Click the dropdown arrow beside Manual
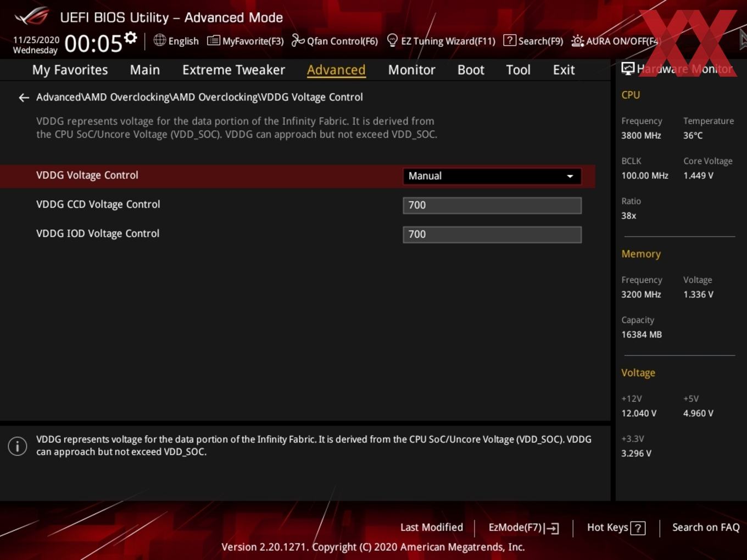The image size is (747, 560). point(570,176)
